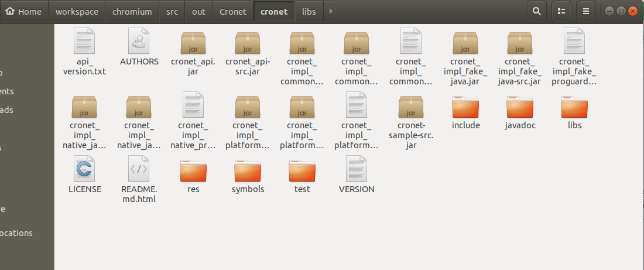The width and height of the screenshot is (644, 270).
Task: Open the res folder
Action: [x=193, y=172]
